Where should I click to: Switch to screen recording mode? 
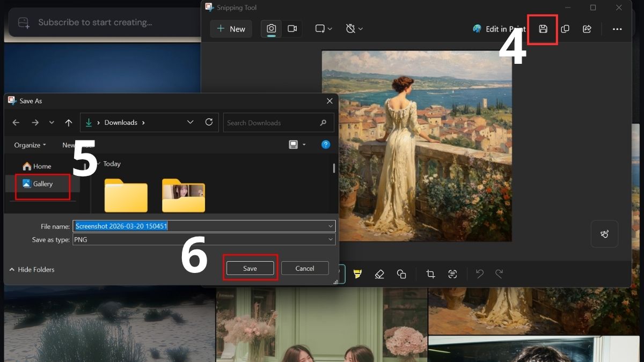[293, 29]
